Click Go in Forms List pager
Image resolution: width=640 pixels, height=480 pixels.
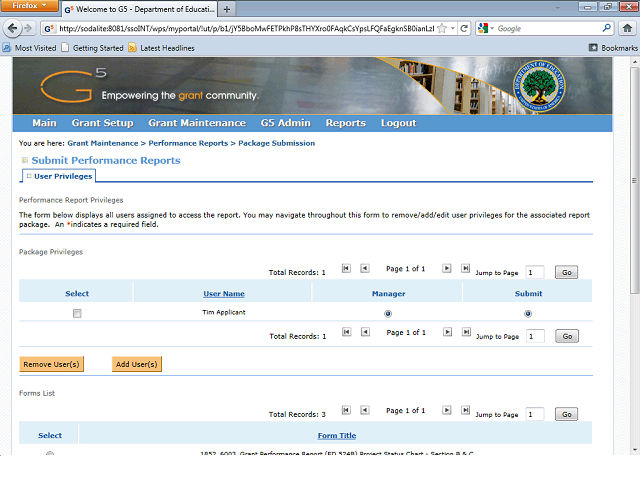click(567, 414)
